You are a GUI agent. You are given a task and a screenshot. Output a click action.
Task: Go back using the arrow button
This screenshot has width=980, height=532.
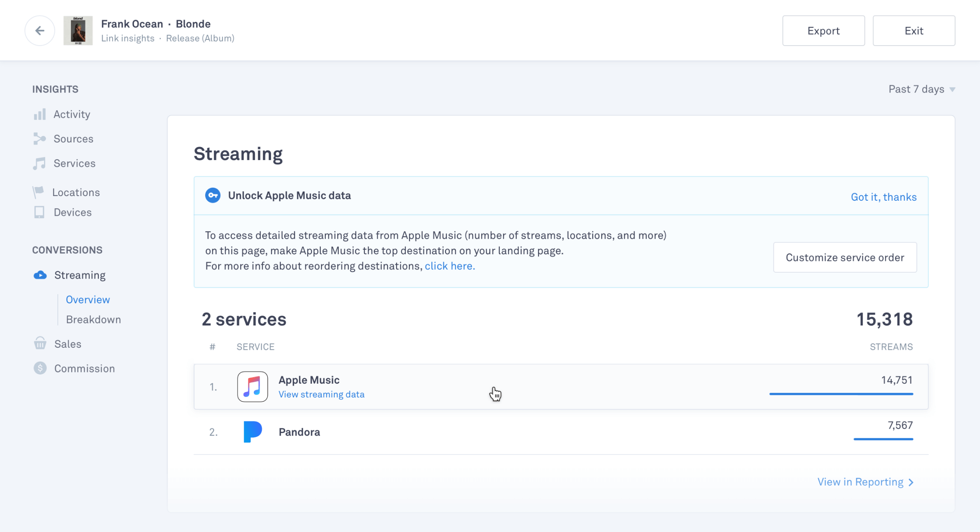pos(40,31)
